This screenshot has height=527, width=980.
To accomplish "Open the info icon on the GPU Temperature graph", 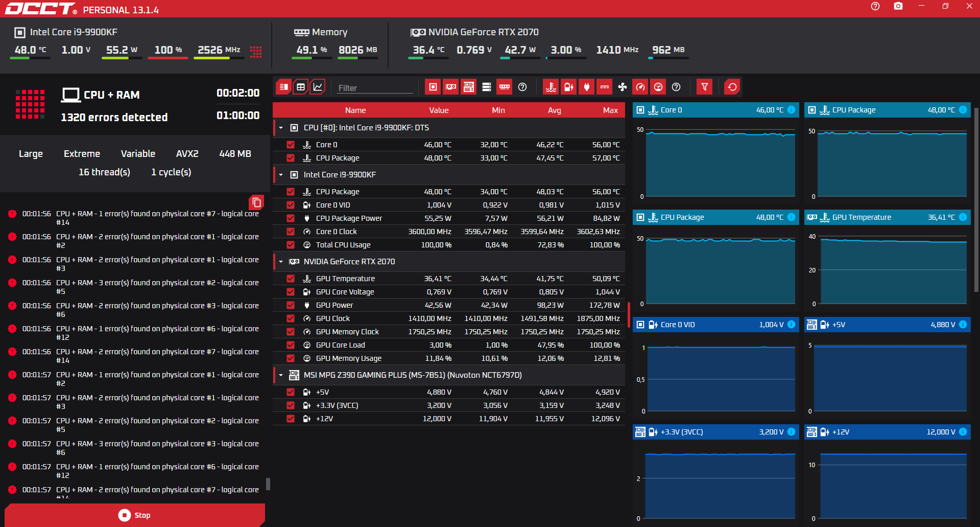I will (x=963, y=217).
